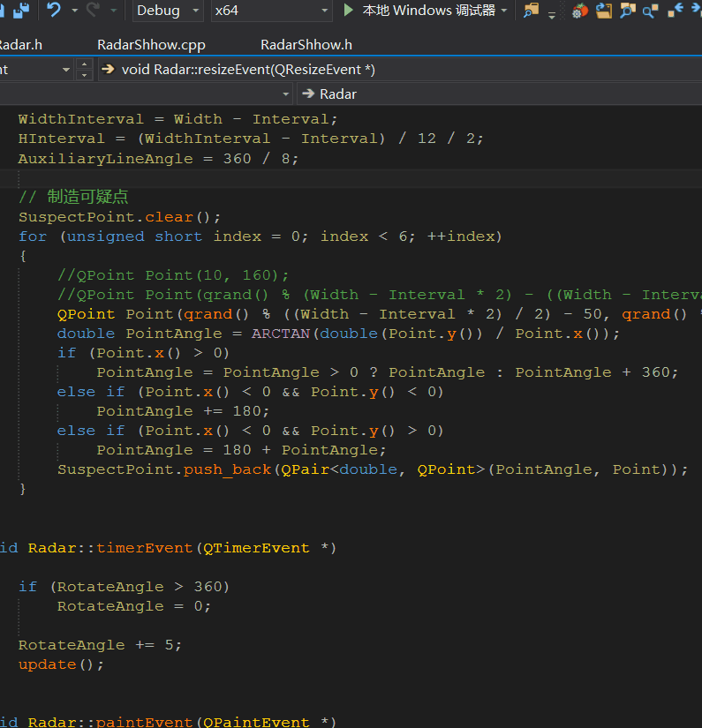Click the 'HInterval' assignment line
The width and height of the screenshot is (702, 728).
tap(251, 139)
